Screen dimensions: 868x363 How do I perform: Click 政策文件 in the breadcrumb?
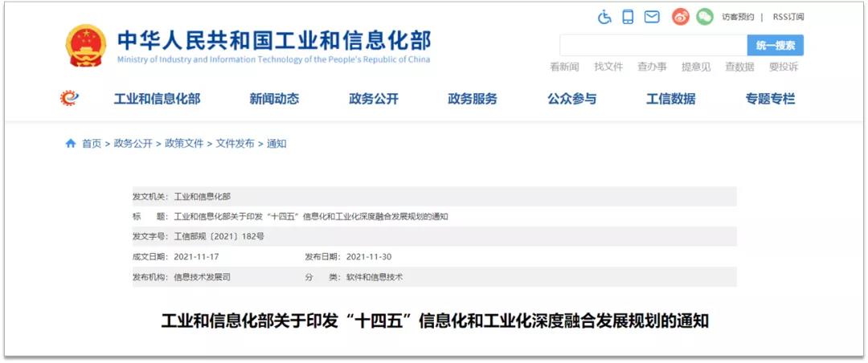tap(184, 144)
